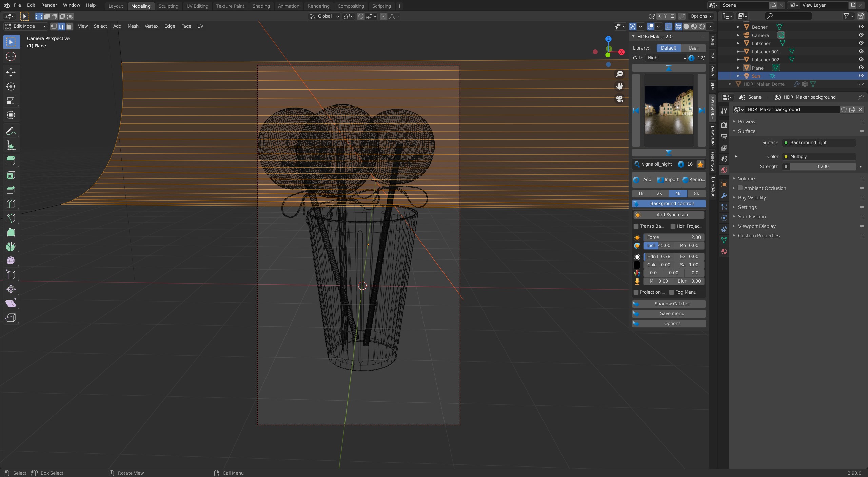Adjust the world Strength slider
868x477 pixels.
(x=822, y=166)
